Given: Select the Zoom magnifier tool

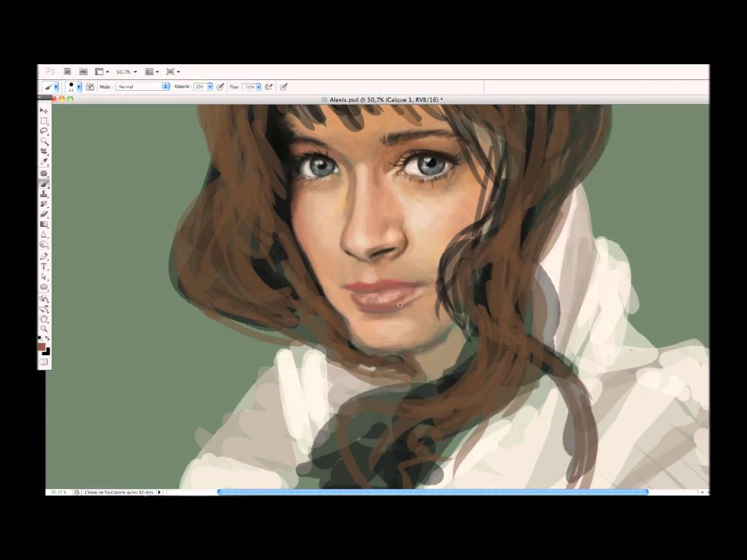Looking at the screenshot, I should 44,329.
